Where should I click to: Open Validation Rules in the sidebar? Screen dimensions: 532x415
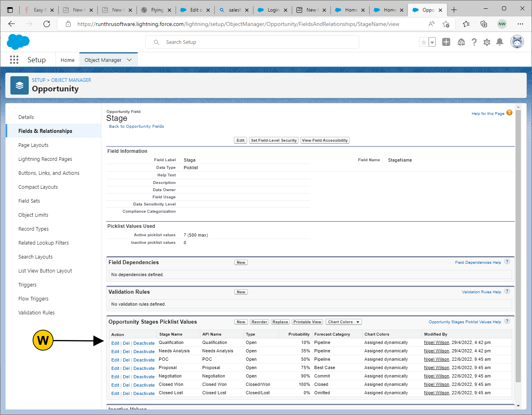point(36,313)
